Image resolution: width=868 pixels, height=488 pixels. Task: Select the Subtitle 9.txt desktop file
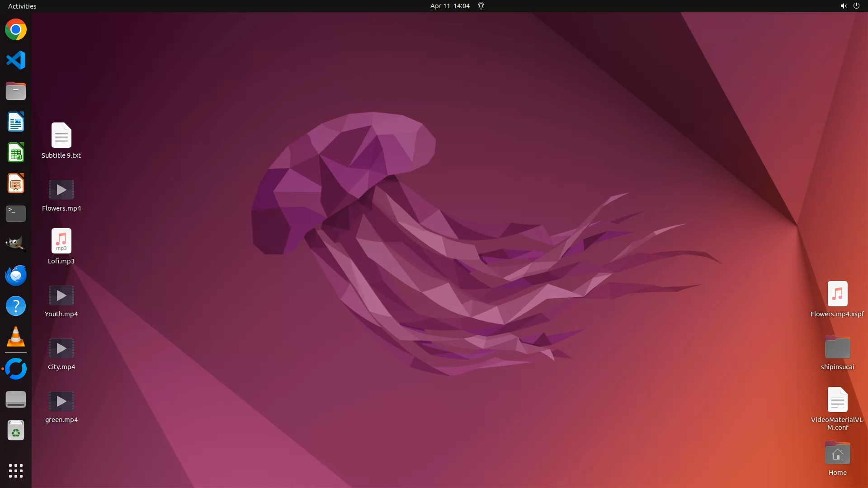click(61, 136)
